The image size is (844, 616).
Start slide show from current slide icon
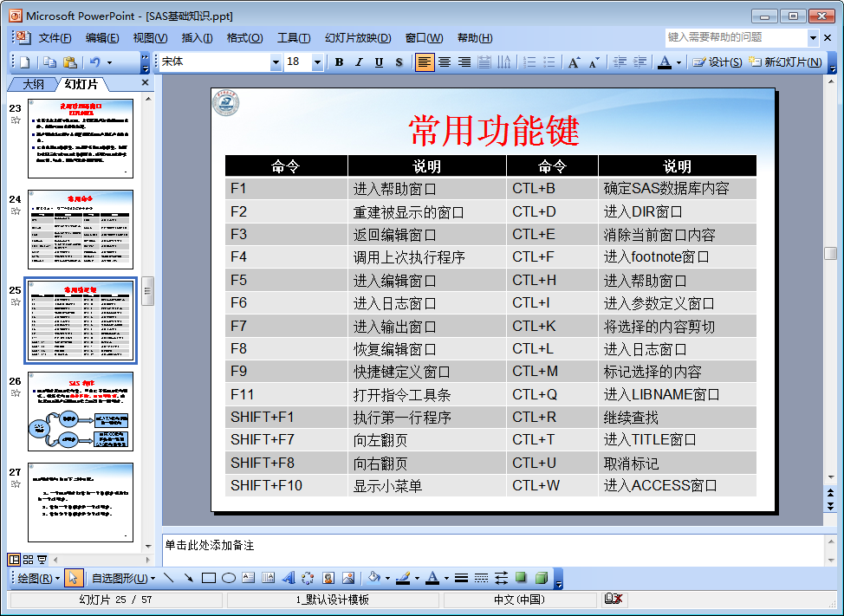click(42, 560)
